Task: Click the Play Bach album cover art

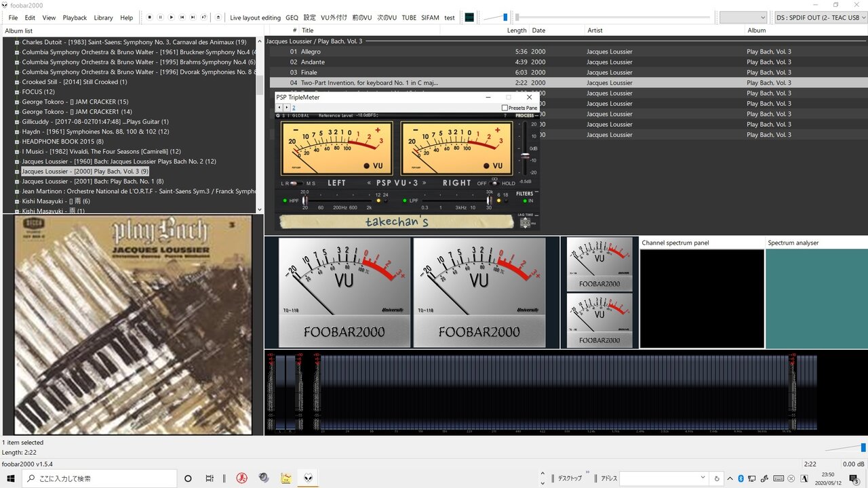Action: click(133, 324)
